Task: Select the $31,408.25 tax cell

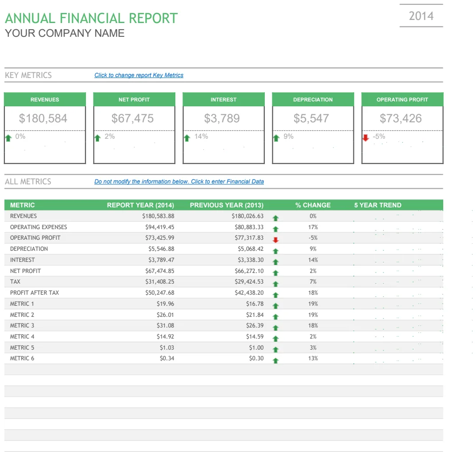Action: click(160, 281)
